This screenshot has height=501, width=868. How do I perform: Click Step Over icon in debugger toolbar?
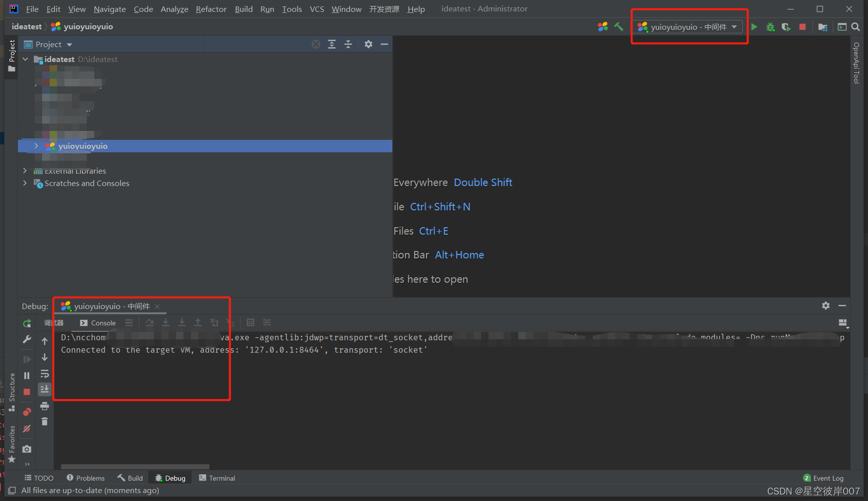(x=149, y=322)
